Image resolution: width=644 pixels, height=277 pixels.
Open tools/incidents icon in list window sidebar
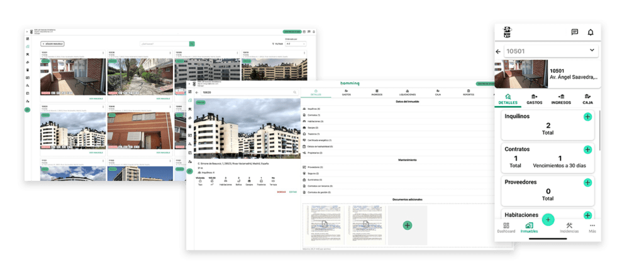(x=28, y=54)
